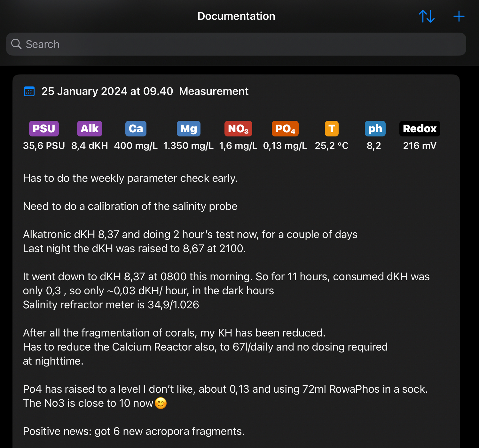Select the black Redox badge

point(420,128)
